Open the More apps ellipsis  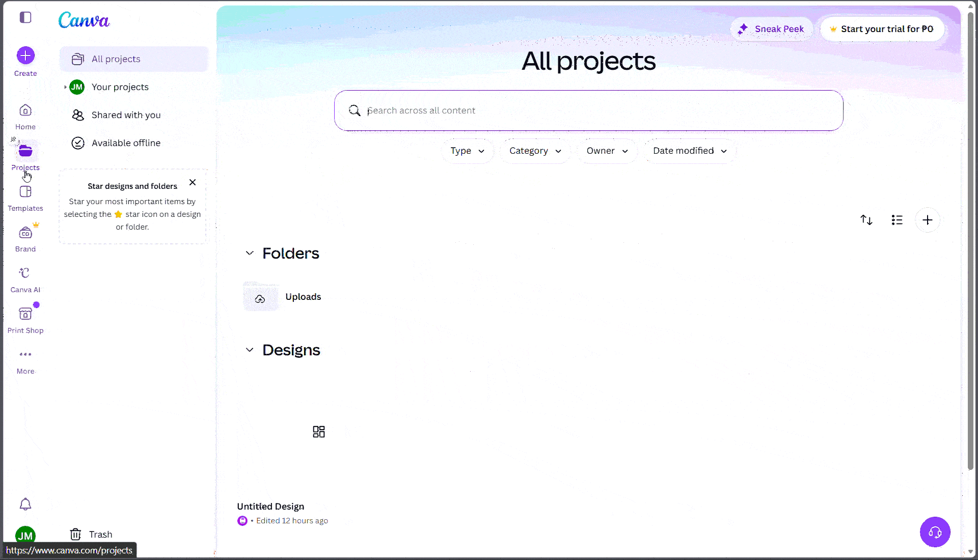(25, 361)
